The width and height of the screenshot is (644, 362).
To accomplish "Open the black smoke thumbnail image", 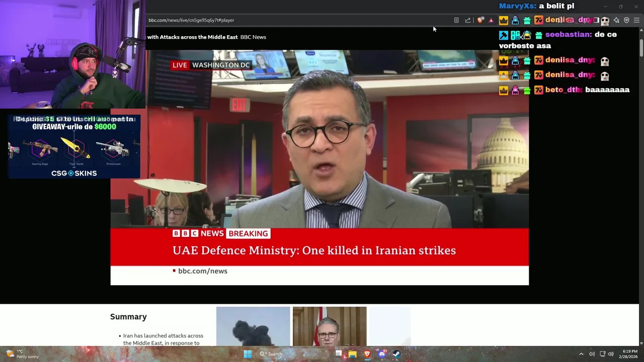I will click(x=253, y=326).
